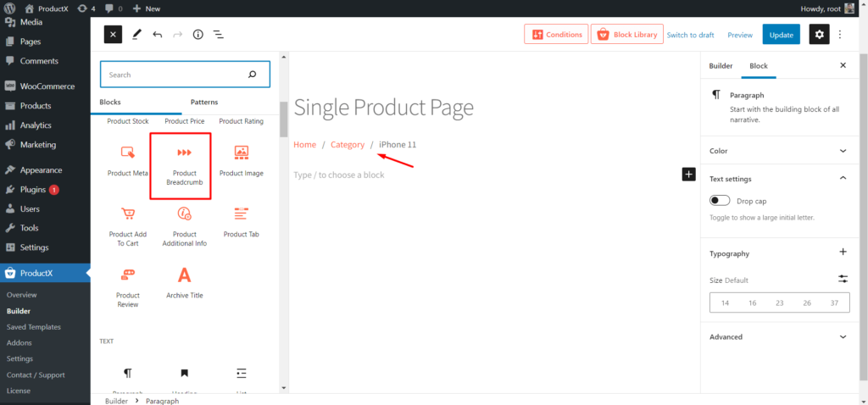This screenshot has width=868, height=405.
Task: Toggle the Drop cap switch
Action: pos(720,200)
